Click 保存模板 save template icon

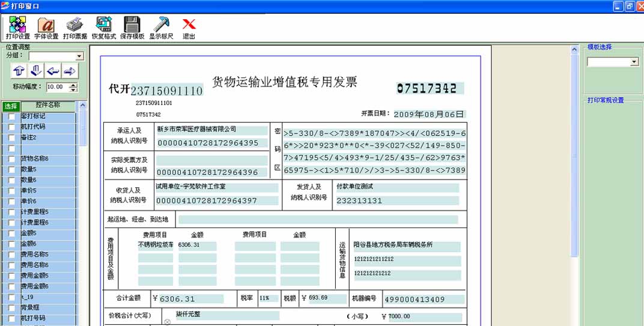coord(132,28)
